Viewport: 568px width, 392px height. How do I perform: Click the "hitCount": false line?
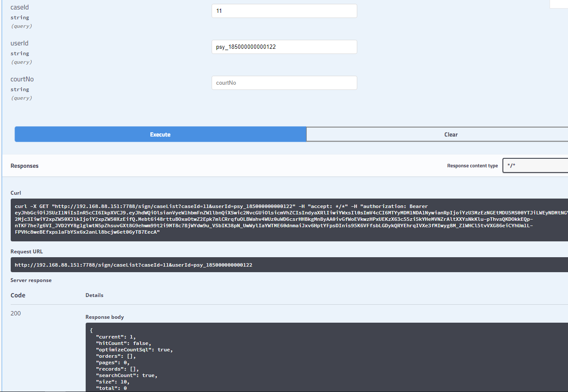(x=123, y=343)
